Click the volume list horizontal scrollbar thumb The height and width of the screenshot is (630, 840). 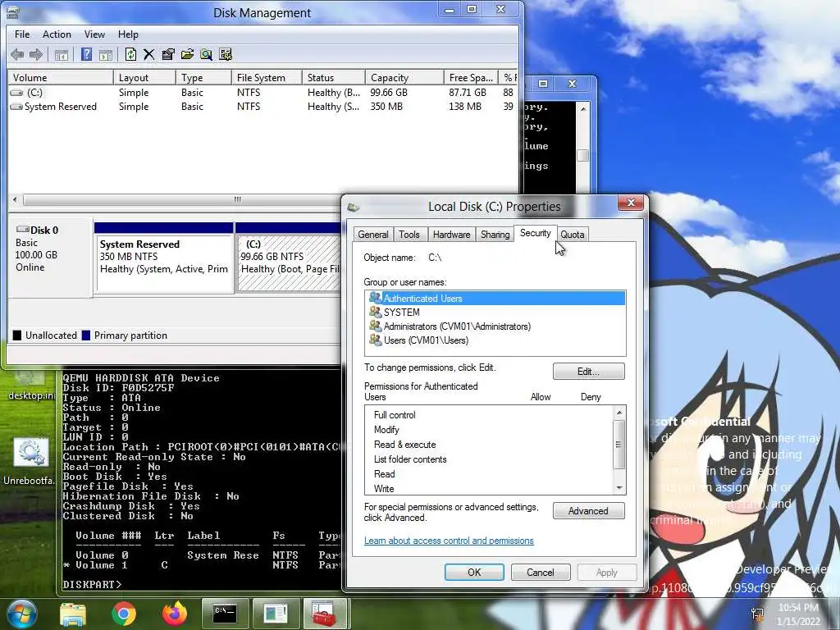[x=237, y=199]
